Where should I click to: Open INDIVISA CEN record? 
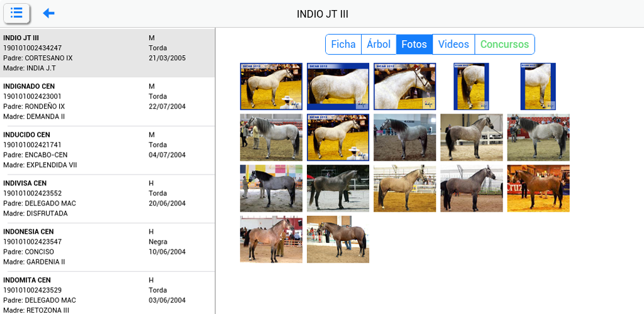pyautogui.click(x=107, y=198)
